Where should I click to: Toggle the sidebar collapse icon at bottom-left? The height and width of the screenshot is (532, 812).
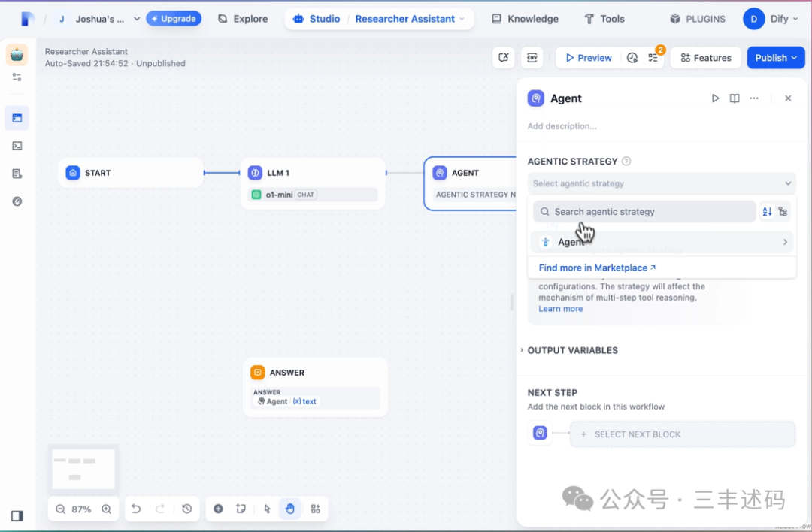17,516
